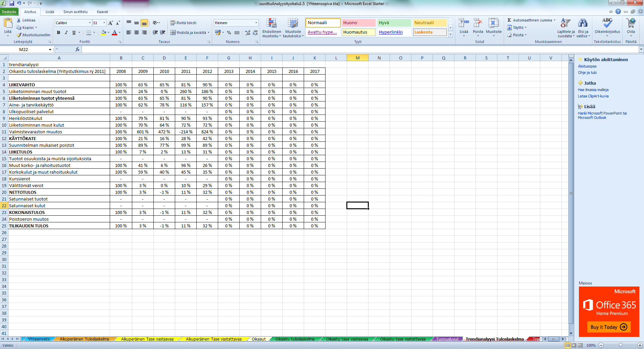Open the Yleinen number format dropdown

coord(256,23)
